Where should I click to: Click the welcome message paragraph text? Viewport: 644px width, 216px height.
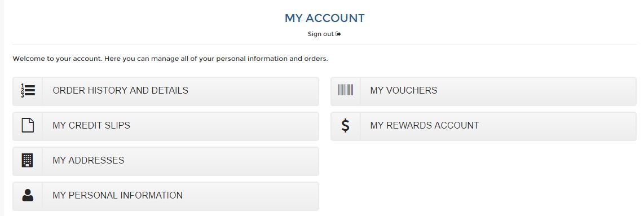click(x=170, y=59)
